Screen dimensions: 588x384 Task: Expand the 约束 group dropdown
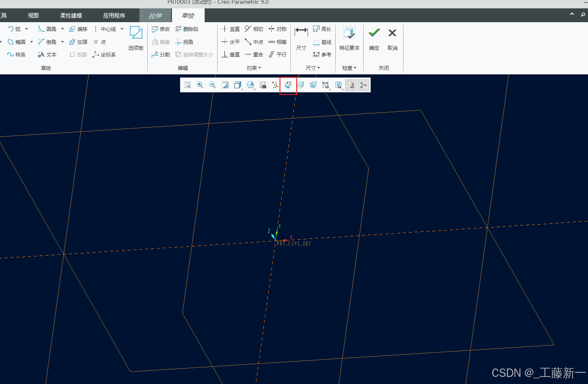pos(254,68)
